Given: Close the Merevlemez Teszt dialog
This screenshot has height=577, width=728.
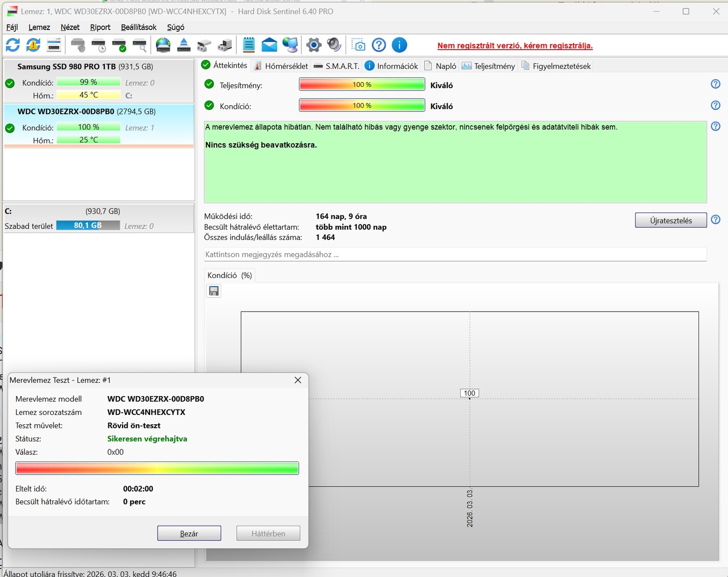Looking at the screenshot, I should click(x=298, y=380).
